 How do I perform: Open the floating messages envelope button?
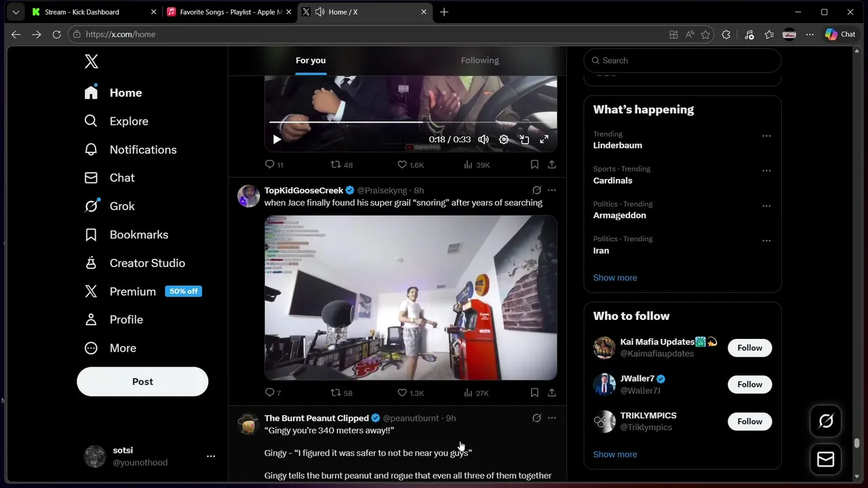[826, 460]
